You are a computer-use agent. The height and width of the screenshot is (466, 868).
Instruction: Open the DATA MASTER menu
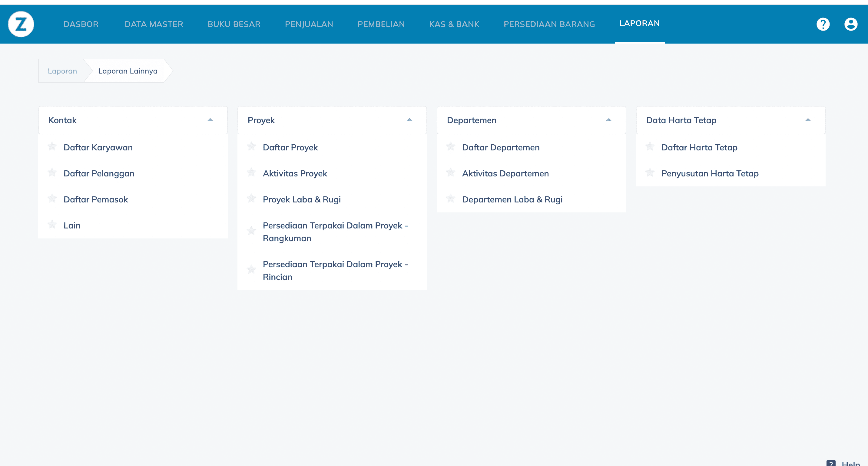[154, 24]
